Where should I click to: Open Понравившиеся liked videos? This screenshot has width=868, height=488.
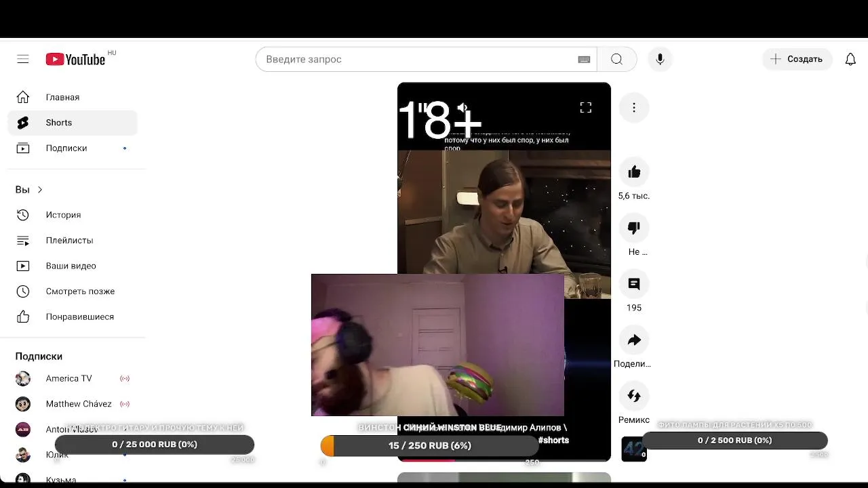[x=73, y=317]
